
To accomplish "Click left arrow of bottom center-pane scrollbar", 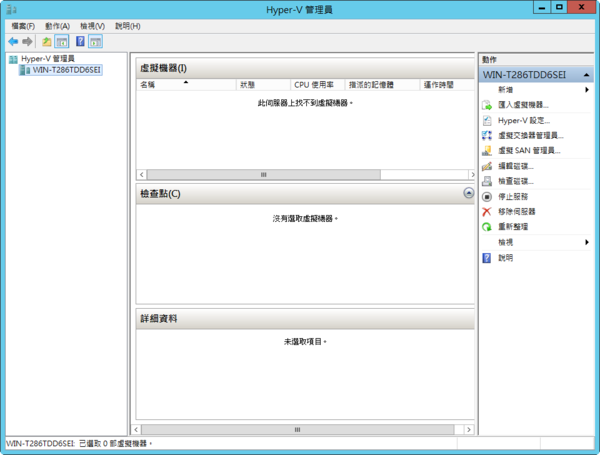I will (x=136, y=430).
